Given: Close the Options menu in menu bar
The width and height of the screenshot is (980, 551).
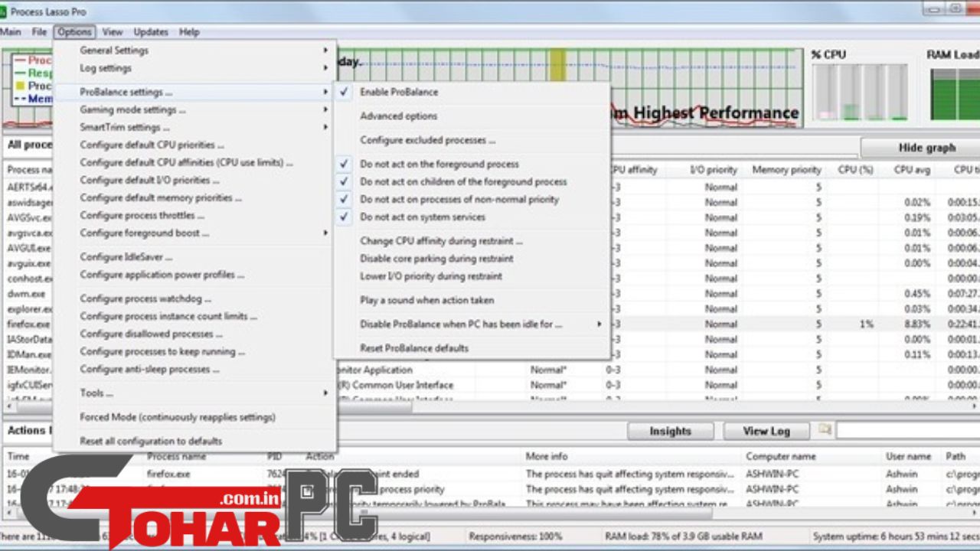Looking at the screenshot, I should [x=74, y=32].
